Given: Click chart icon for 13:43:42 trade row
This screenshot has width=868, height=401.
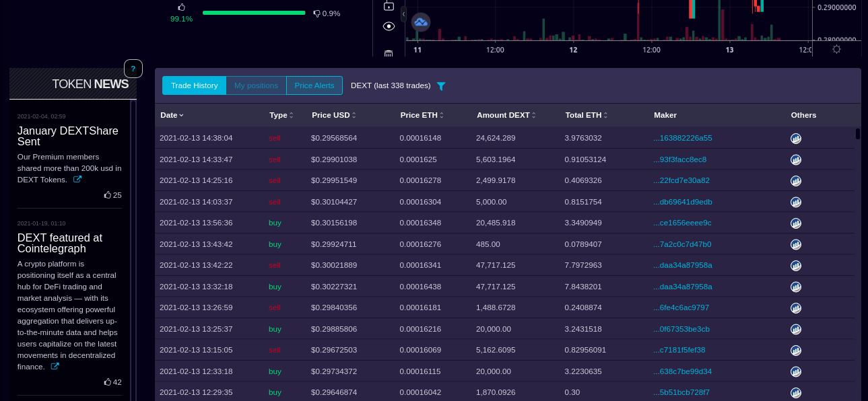Looking at the screenshot, I should click(796, 244).
